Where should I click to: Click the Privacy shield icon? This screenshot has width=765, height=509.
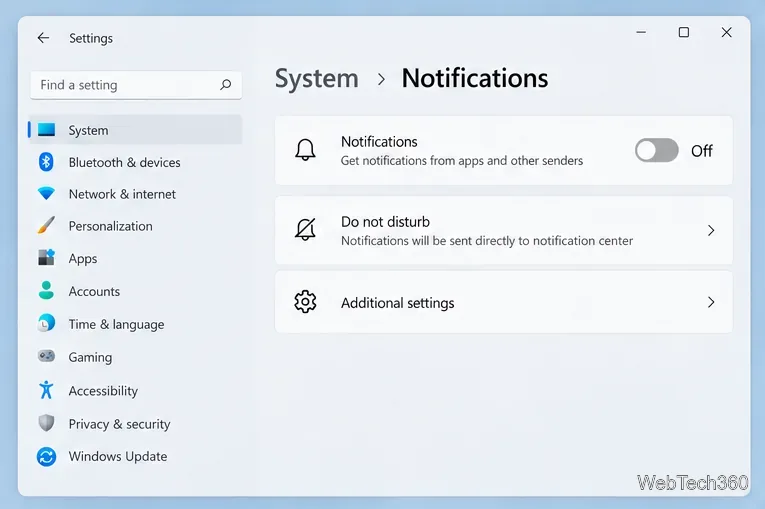pos(46,423)
